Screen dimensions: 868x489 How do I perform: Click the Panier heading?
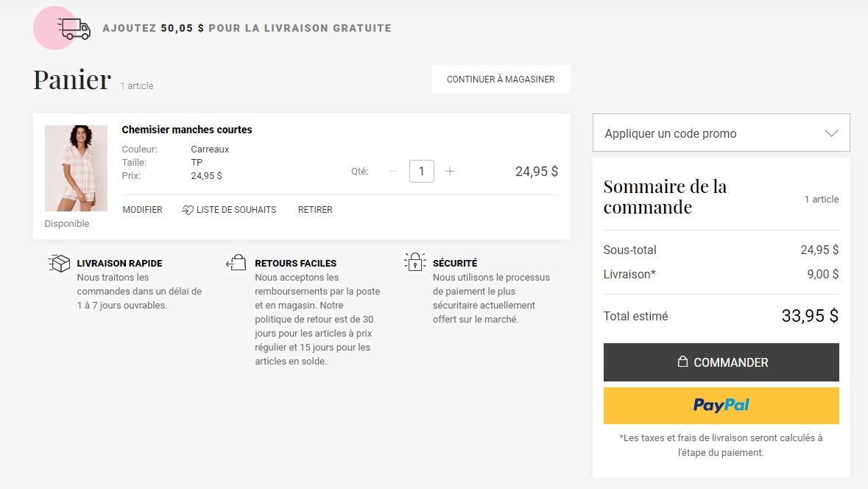click(72, 80)
